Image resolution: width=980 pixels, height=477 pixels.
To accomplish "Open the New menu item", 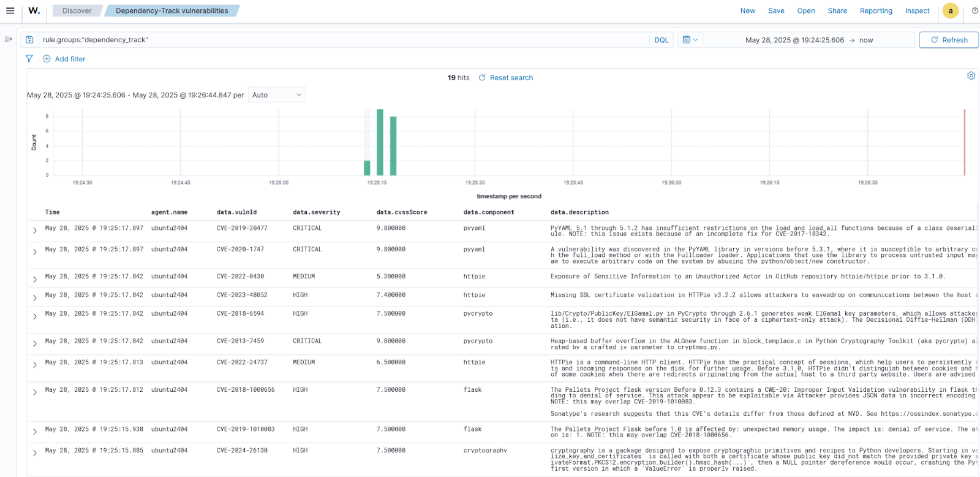I will tap(748, 11).
